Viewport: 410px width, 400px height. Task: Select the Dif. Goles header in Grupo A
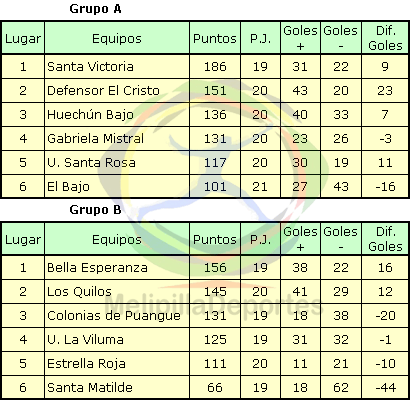pyautogui.click(x=385, y=38)
